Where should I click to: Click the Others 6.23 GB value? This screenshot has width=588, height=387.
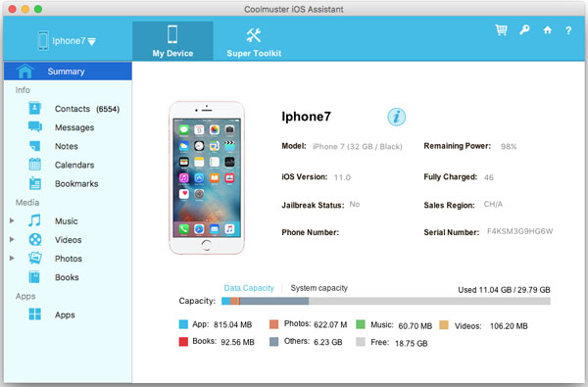[x=327, y=342]
